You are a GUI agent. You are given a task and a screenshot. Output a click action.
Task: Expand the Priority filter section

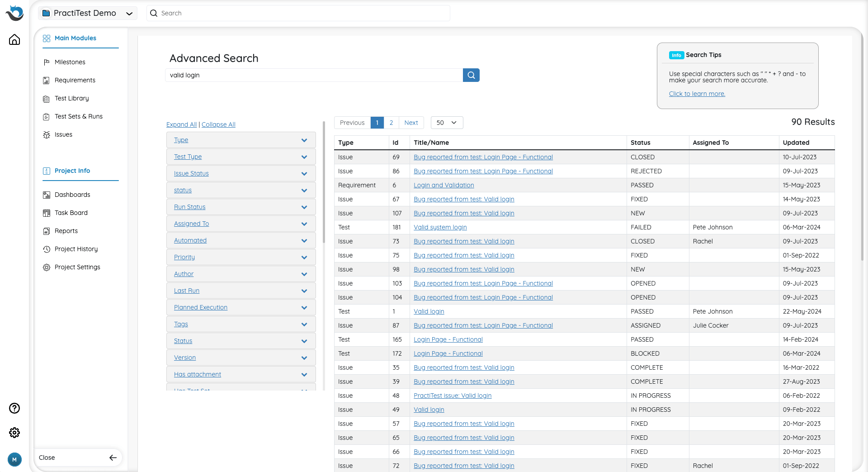pos(304,257)
